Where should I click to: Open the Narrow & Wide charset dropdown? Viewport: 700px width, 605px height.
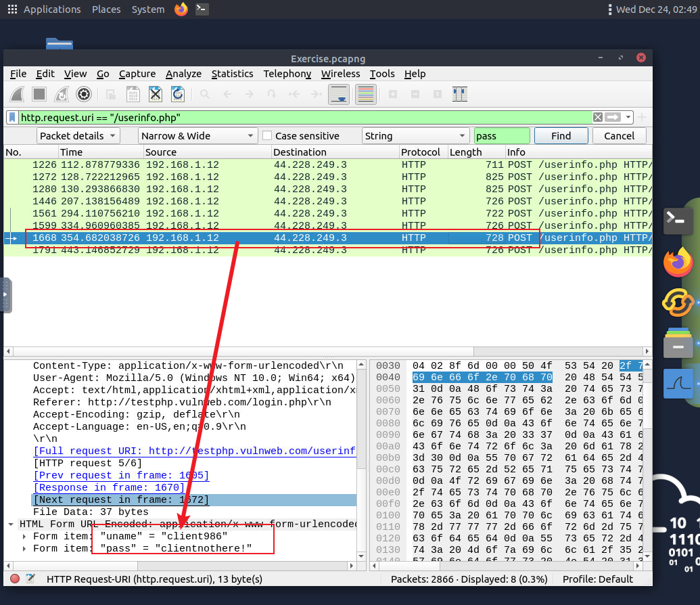197,136
